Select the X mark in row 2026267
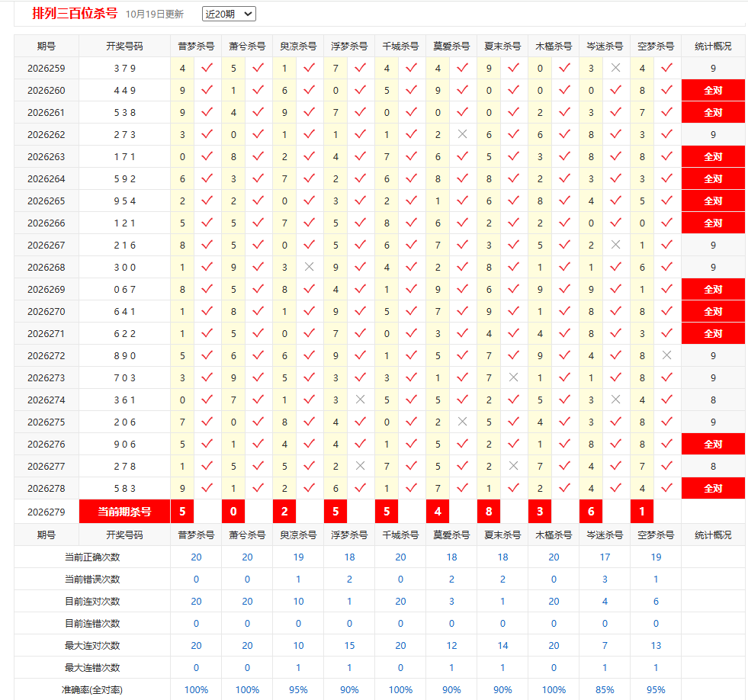This screenshot has width=748, height=700. coord(616,246)
